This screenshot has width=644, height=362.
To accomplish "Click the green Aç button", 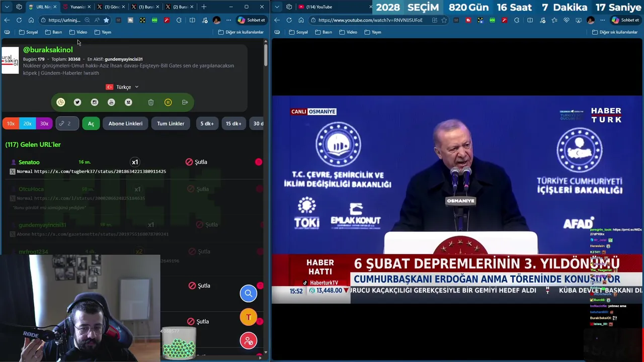I will coord(91,123).
